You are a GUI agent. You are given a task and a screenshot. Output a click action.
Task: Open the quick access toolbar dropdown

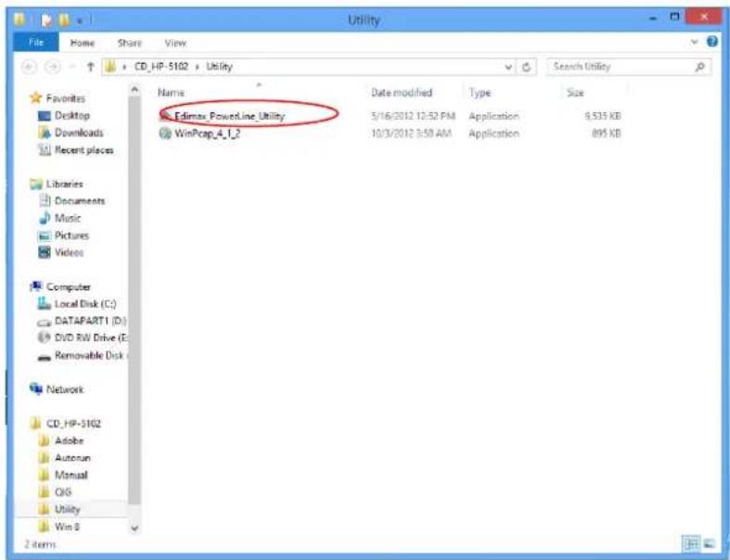[x=80, y=20]
